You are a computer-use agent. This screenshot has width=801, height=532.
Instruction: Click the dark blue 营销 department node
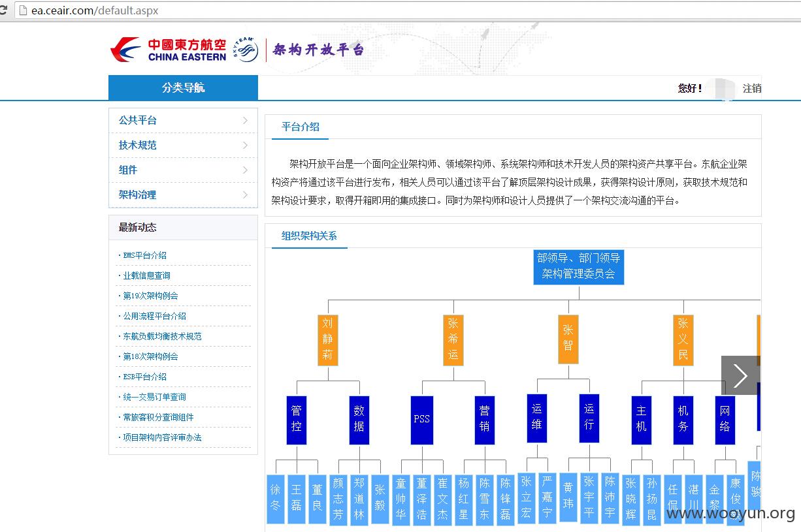pos(485,420)
